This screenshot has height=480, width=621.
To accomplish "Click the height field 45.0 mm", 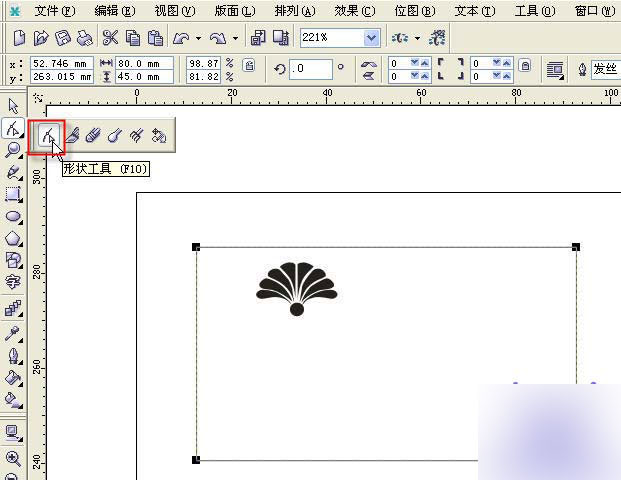I will point(144,76).
